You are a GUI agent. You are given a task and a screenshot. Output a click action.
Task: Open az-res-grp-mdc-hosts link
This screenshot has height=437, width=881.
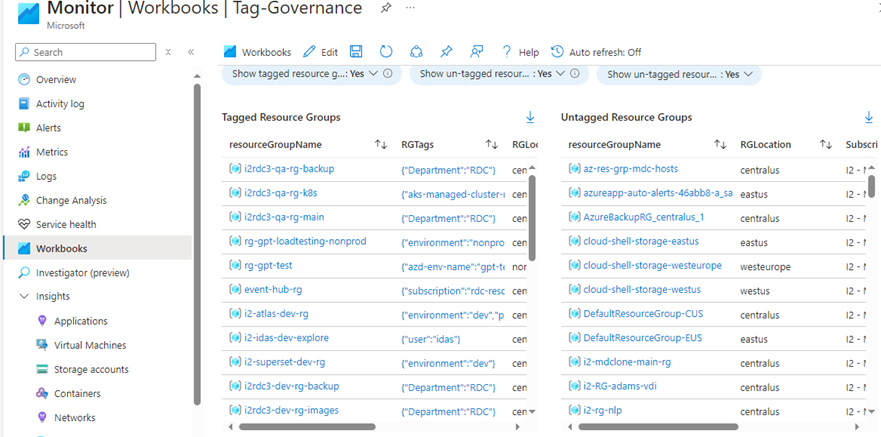coord(631,169)
